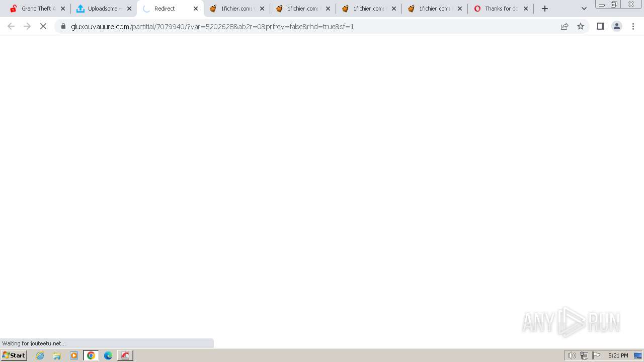Click the 'Waiting for jouteetu.net' status text
644x362 pixels.
34,343
